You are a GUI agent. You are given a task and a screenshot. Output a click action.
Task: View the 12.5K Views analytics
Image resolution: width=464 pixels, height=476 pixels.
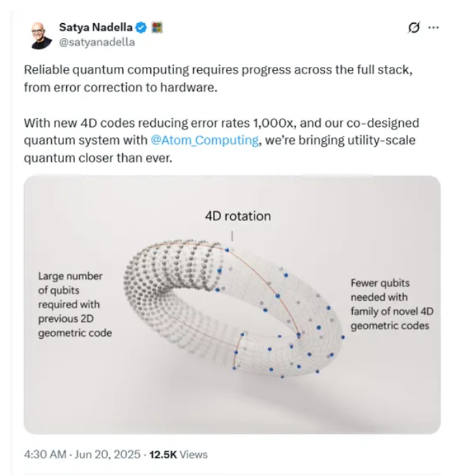(x=179, y=454)
